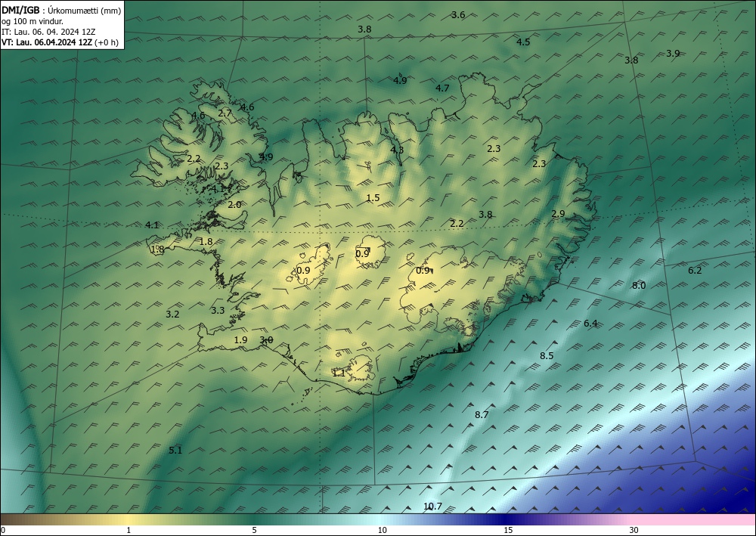Click the 'IT: Lau. 06. 04. 2024 12Z' line
Image resolution: width=756 pixels, height=536 pixels.
coord(48,32)
